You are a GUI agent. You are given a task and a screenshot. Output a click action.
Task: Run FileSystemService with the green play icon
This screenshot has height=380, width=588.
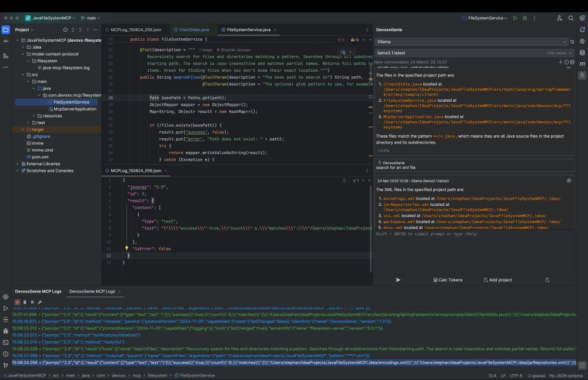[515, 18]
